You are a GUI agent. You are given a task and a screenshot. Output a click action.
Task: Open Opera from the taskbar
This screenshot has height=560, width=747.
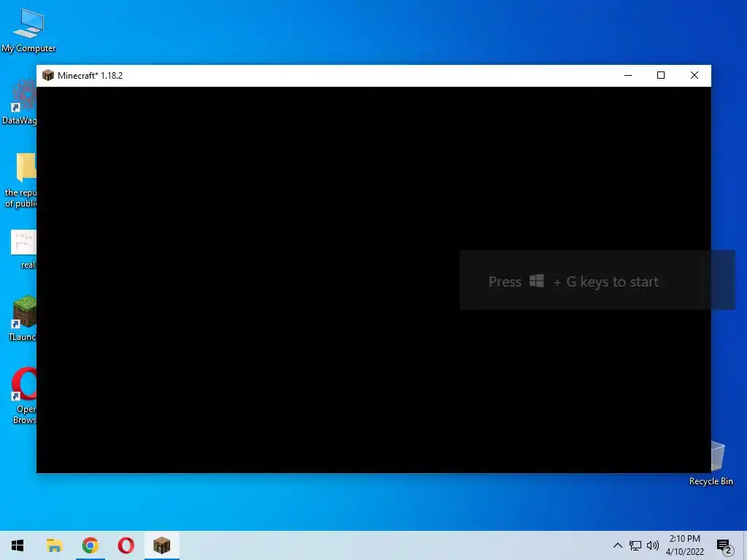[125, 545]
